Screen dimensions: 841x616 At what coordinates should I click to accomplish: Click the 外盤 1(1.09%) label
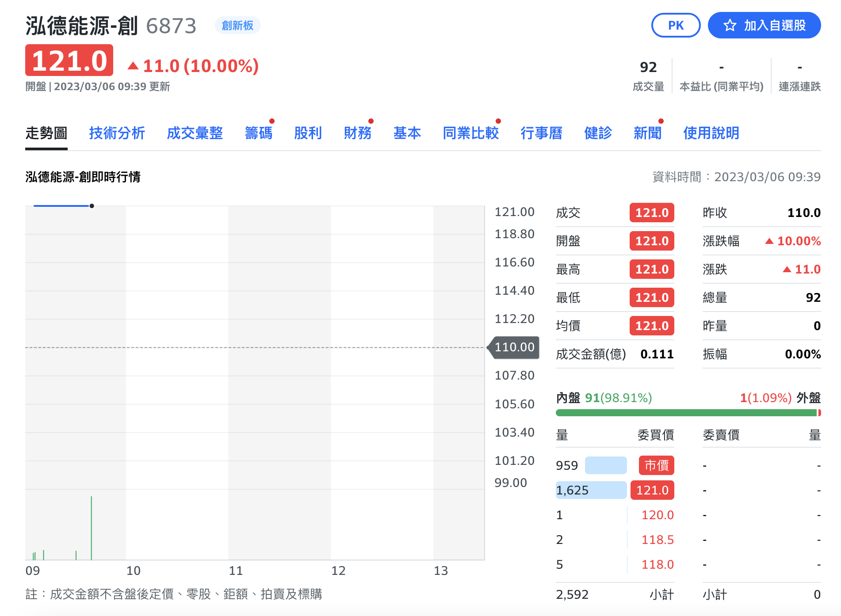tap(780, 398)
